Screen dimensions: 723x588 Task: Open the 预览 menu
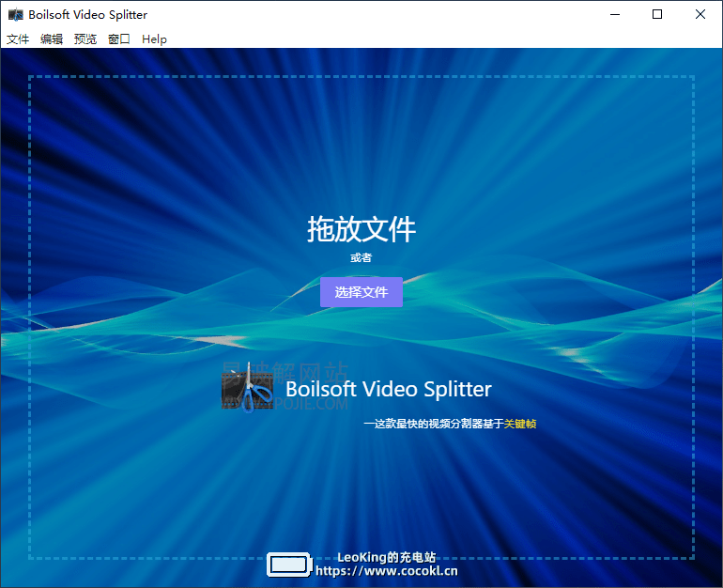85,39
